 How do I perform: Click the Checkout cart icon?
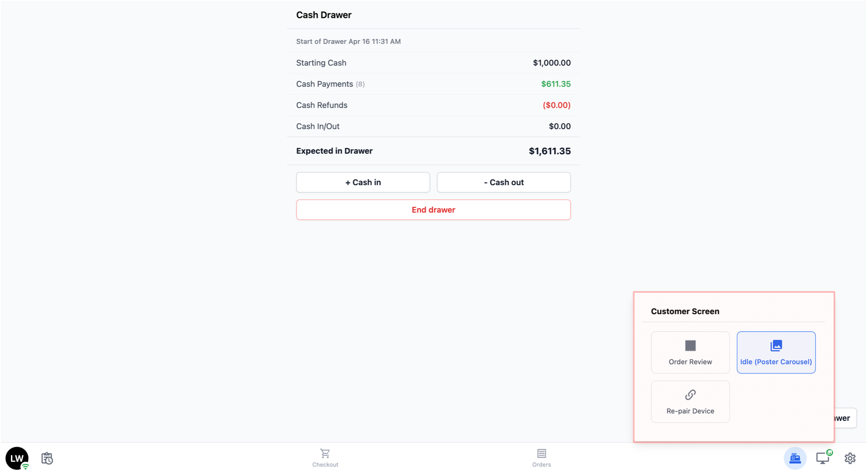coord(325,453)
